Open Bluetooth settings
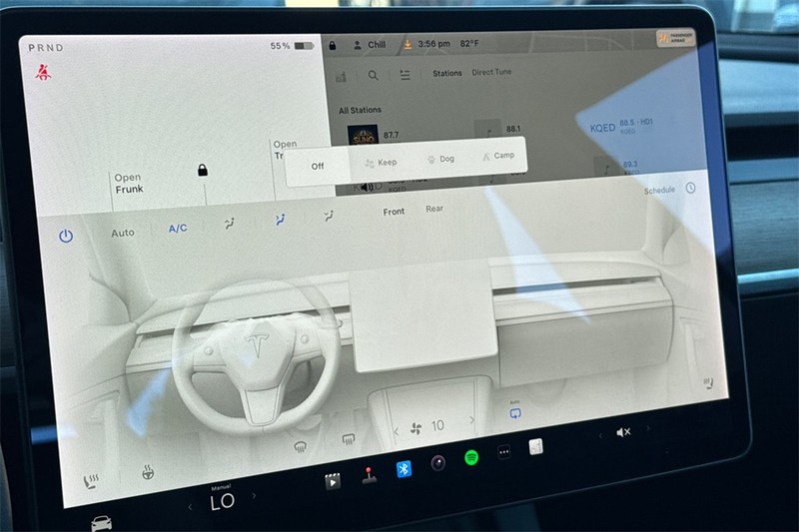The height and width of the screenshot is (532, 799). tap(403, 469)
